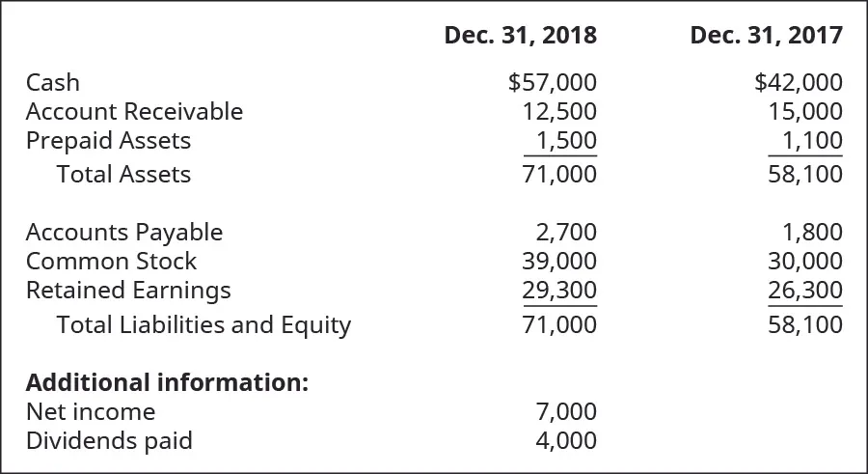Click the 39,000 common stock value
Viewport: 868px width, 474px height.
pos(558,262)
